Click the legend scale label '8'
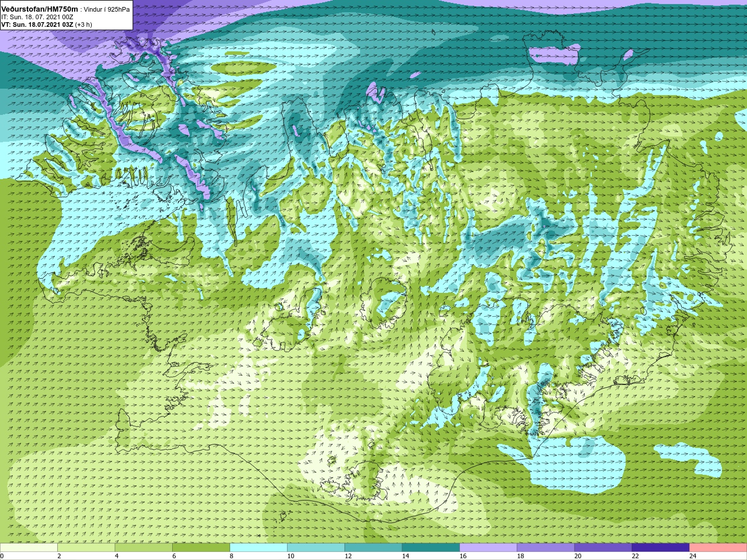This screenshot has width=747, height=560. click(x=232, y=556)
